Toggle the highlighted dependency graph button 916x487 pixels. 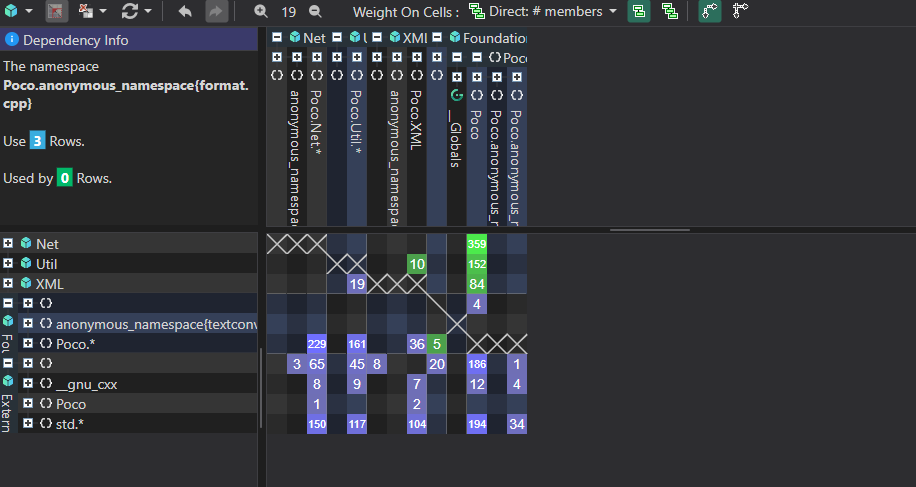click(709, 11)
